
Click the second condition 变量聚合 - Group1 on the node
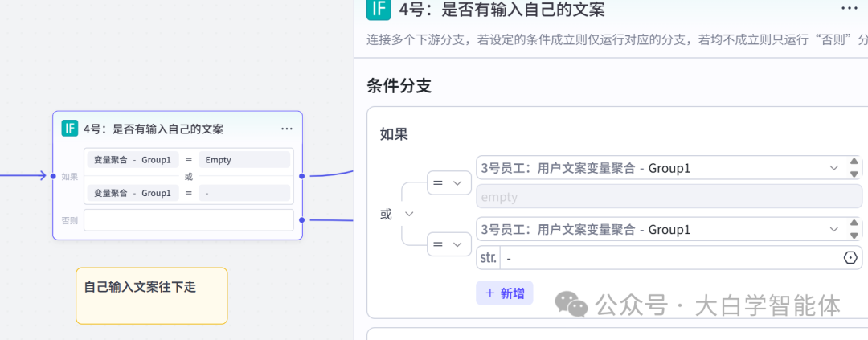click(133, 193)
